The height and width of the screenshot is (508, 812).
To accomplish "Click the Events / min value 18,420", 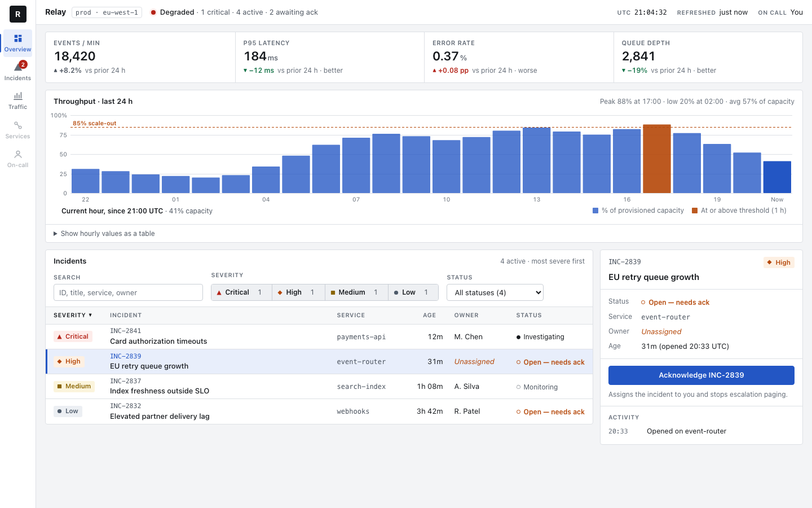I will tap(75, 56).
